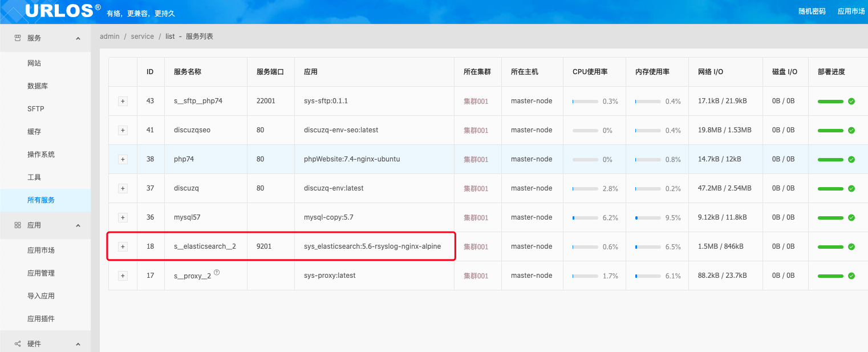868x352 pixels.
Task: Click the green status check for discuzq row
Action: pos(851,189)
